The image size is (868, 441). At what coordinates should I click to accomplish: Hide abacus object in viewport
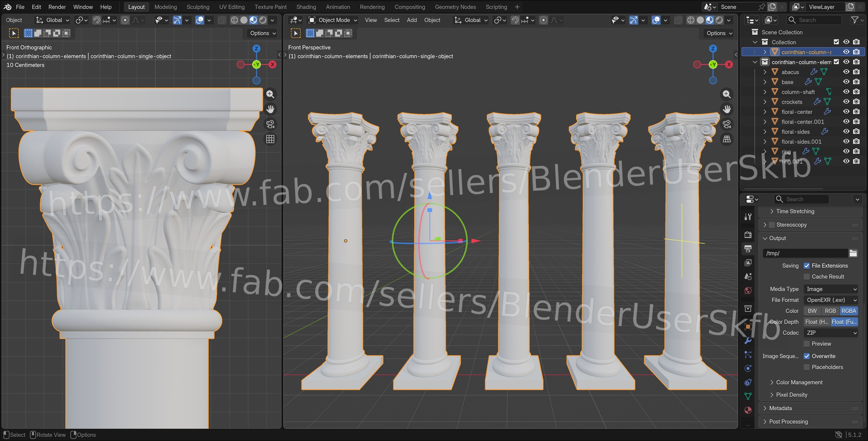tap(846, 72)
